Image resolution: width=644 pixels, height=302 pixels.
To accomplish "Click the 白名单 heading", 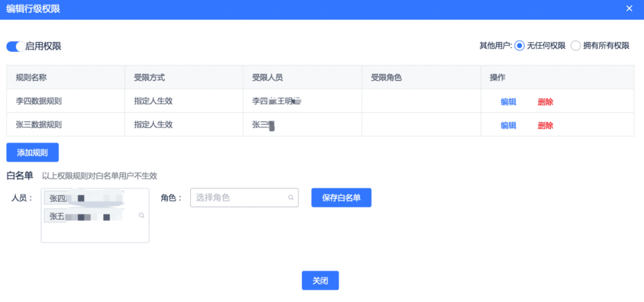I will click(20, 176).
